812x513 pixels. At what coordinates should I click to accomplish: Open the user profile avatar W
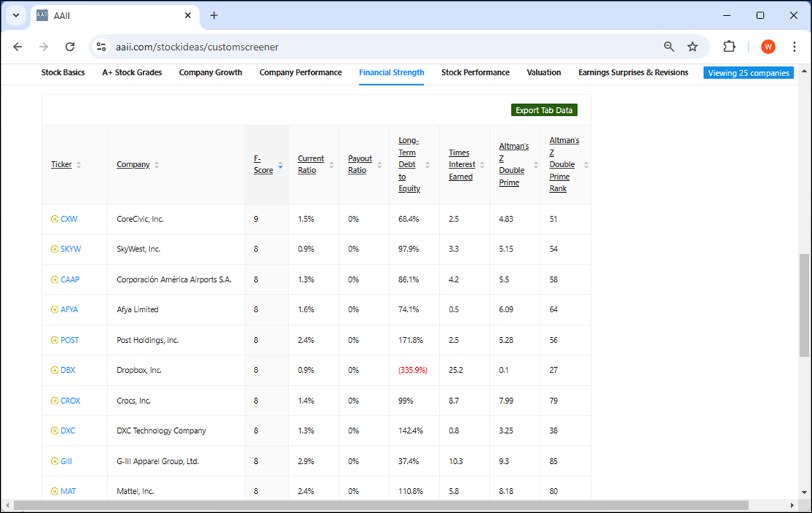point(768,47)
